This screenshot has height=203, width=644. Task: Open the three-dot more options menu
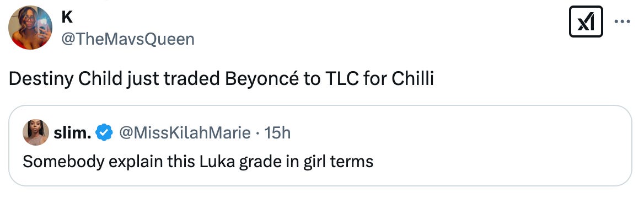(x=622, y=22)
